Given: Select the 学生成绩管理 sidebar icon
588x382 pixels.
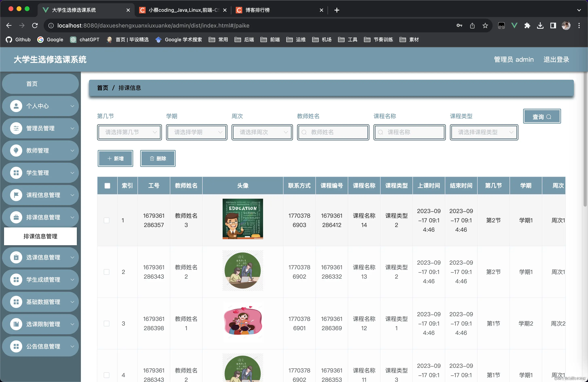Looking at the screenshot, I should 16,280.
